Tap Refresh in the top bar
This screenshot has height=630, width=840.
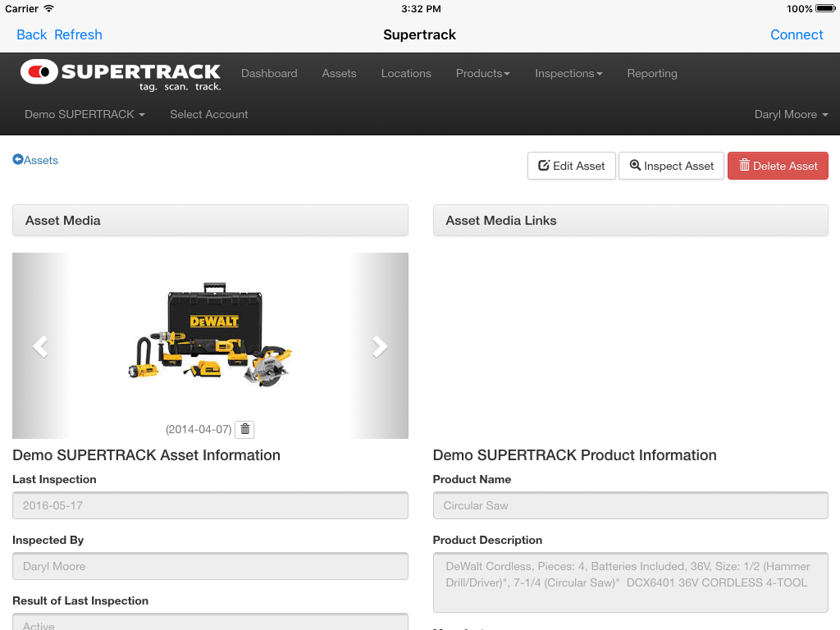click(x=78, y=34)
